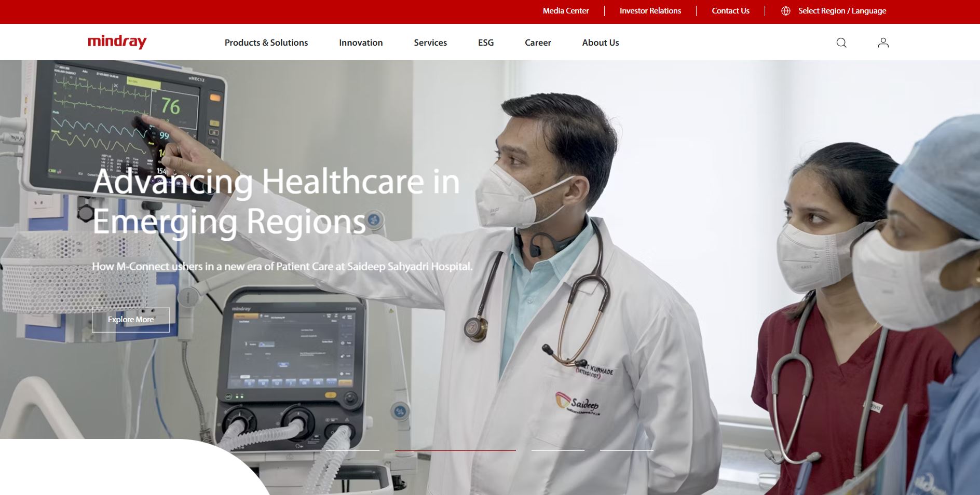
Task: Jump to the third carousel slide indicator
Action: point(558,450)
